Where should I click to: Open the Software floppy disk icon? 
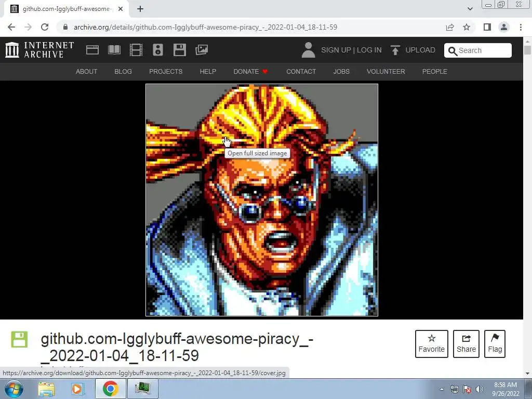click(x=179, y=50)
